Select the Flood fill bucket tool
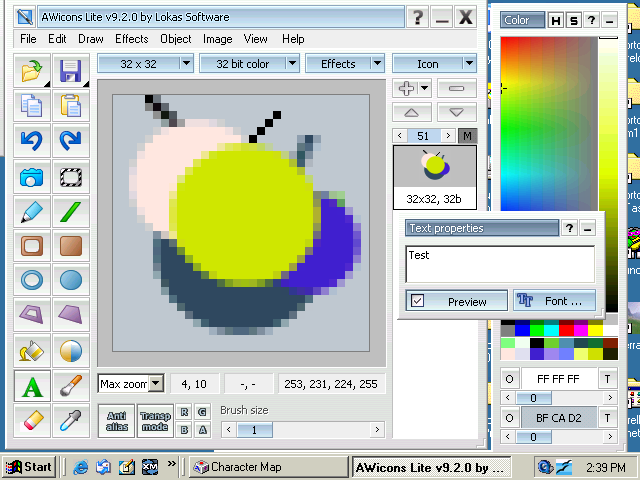640x480 pixels. point(32,350)
